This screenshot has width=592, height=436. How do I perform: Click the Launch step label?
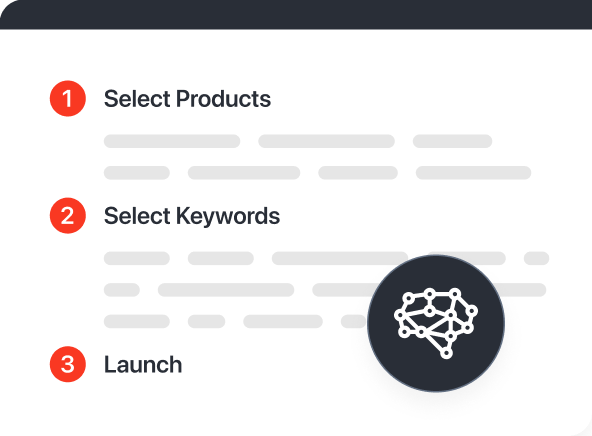[143, 365]
